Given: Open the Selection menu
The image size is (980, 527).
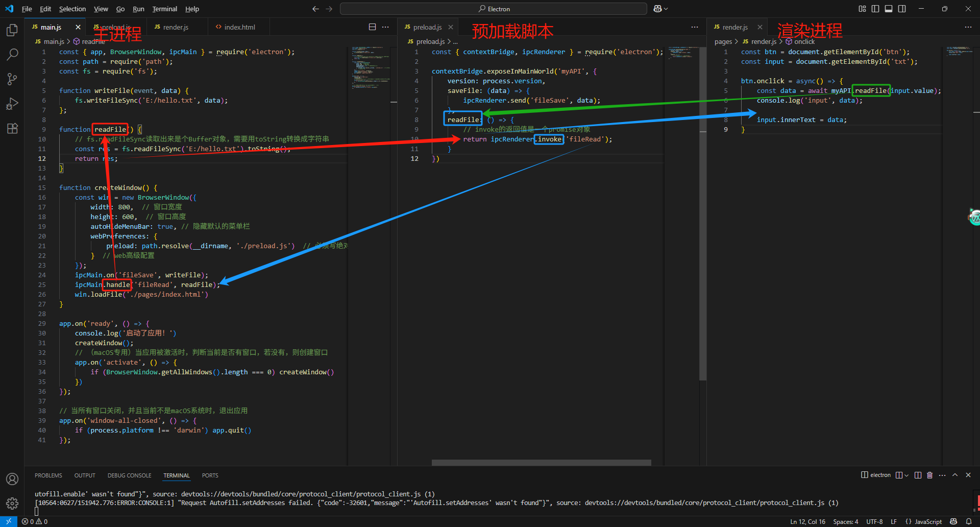Looking at the screenshot, I should (x=72, y=9).
